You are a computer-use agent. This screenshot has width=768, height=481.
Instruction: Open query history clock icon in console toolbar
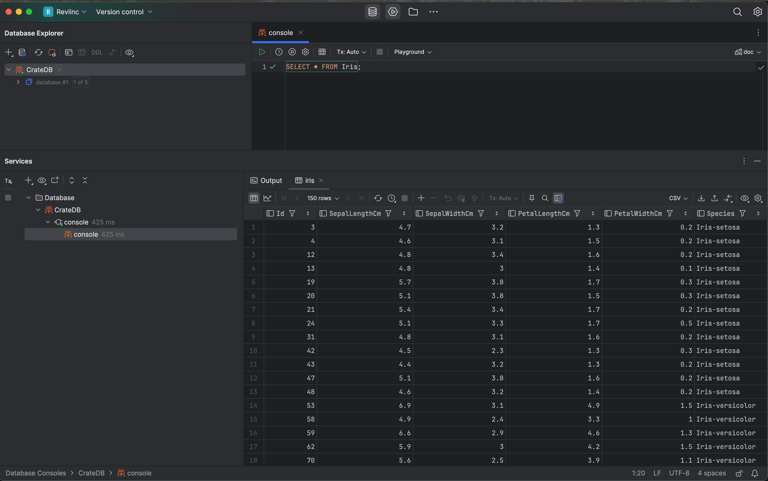coord(279,52)
